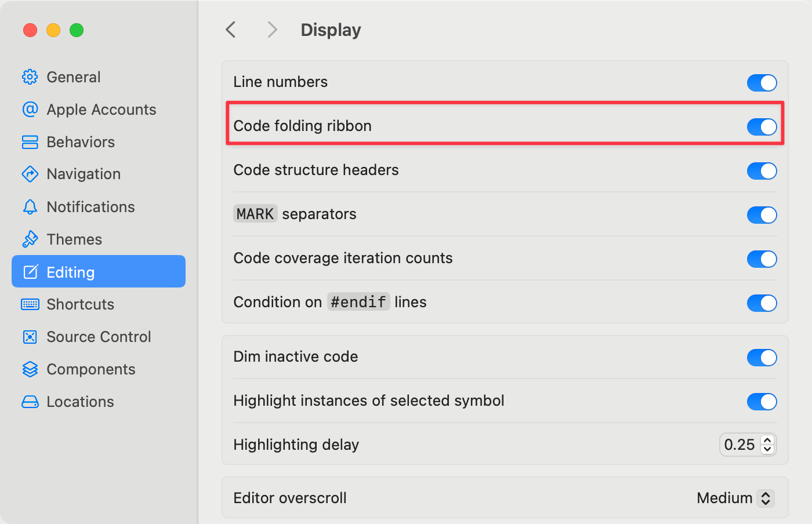812x524 pixels.
Task: Open Source Control via its icon
Action: point(30,337)
